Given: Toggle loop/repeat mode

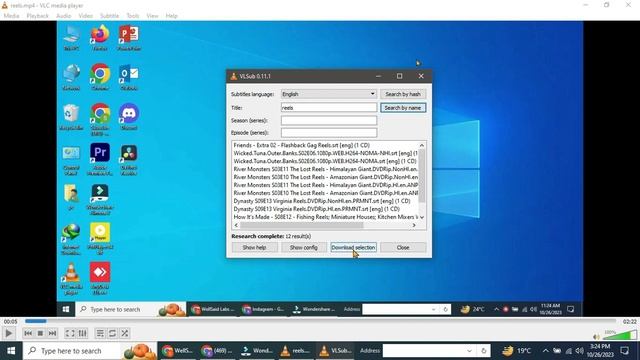Looking at the screenshot, I should coord(112,333).
